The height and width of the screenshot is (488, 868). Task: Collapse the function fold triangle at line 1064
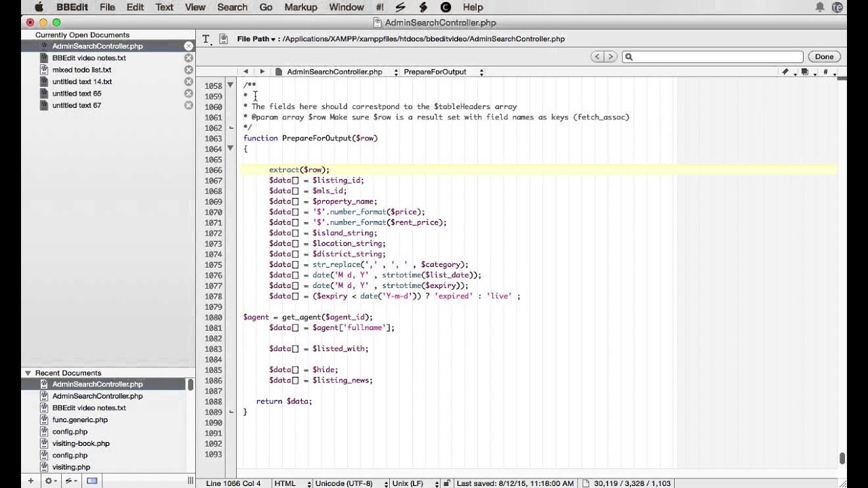coord(231,148)
